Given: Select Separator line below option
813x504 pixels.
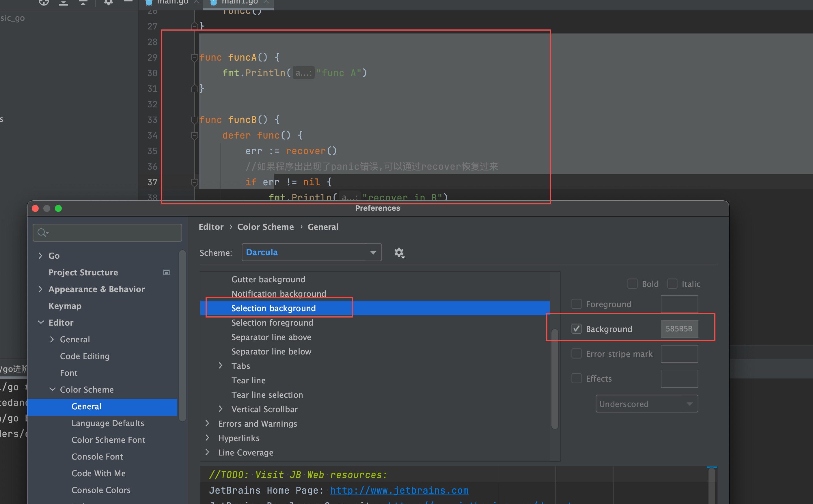Looking at the screenshot, I should 271,351.
